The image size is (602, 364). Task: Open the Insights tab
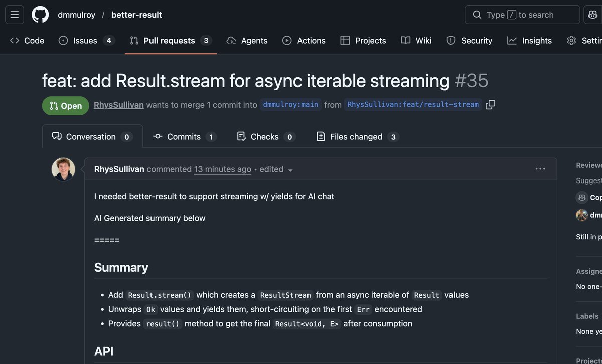pyautogui.click(x=529, y=41)
